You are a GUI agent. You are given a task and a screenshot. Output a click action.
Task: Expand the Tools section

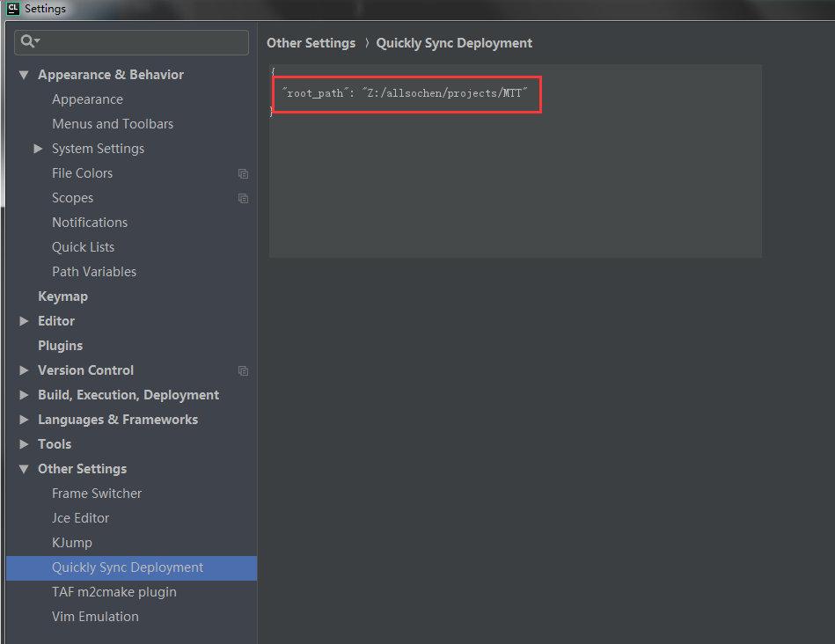pyautogui.click(x=24, y=444)
